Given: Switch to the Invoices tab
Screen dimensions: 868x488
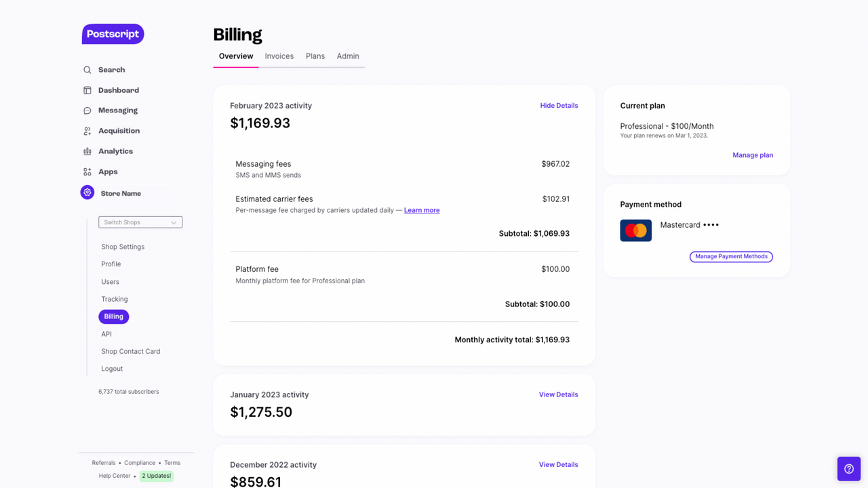Looking at the screenshot, I should point(279,56).
